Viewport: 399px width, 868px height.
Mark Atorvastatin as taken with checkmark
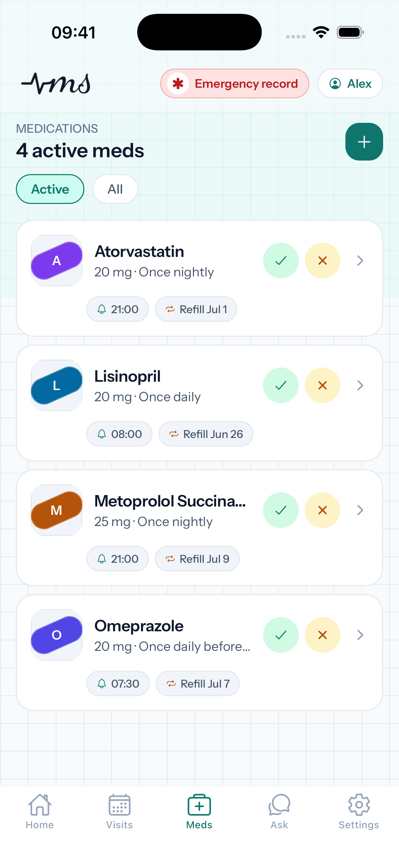[281, 261]
